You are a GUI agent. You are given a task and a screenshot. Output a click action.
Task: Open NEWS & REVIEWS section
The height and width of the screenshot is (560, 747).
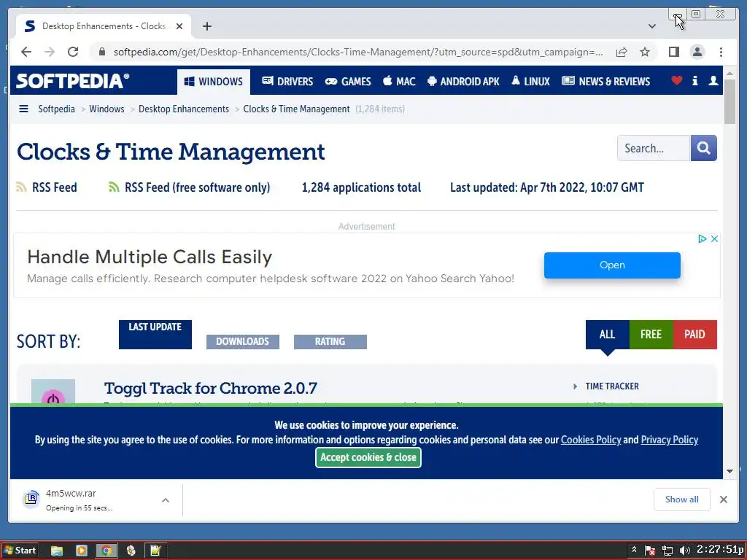pos(605,82)
